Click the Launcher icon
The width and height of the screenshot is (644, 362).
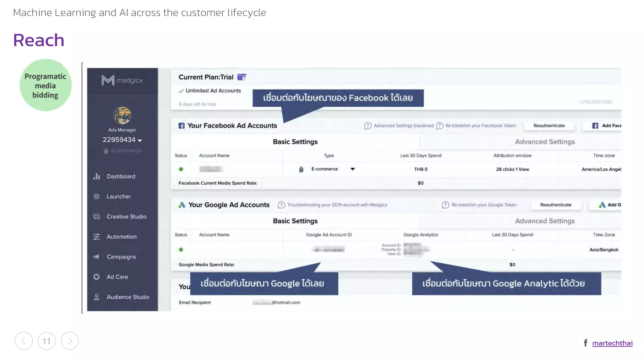click(x=97, y=196)
